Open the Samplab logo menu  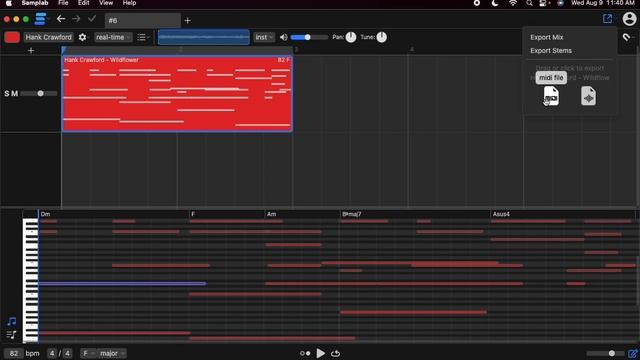pyautogui.click(x=40, y=19)
